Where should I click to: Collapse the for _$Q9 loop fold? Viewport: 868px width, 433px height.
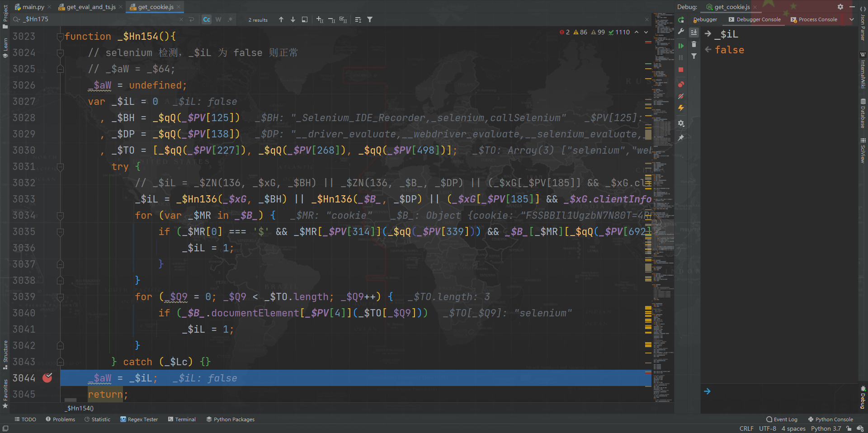60,297
